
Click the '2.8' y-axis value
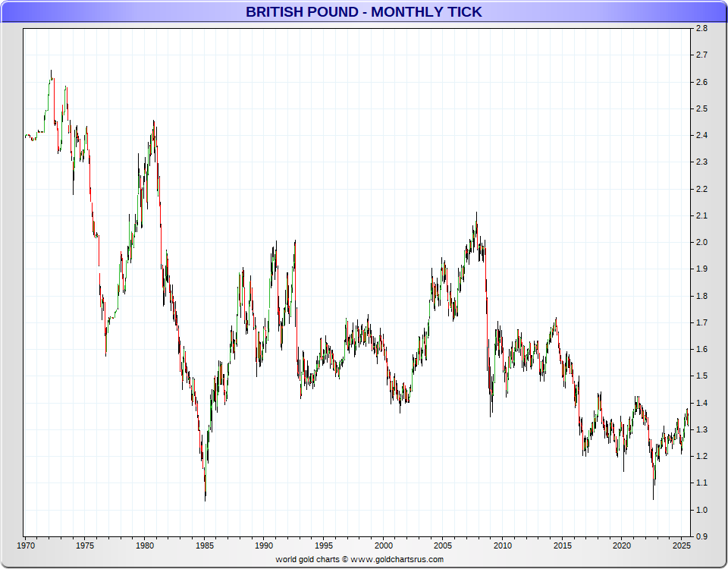click(702, 28)
